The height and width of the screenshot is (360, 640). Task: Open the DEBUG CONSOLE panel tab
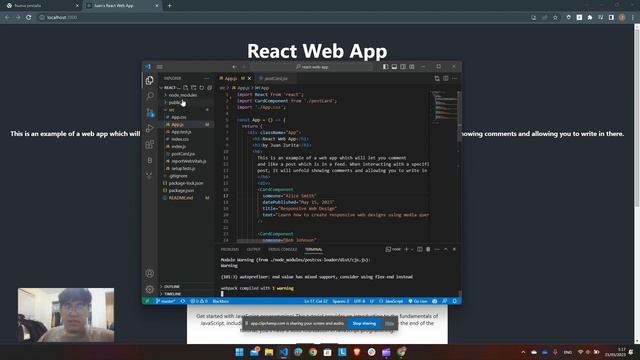(x=282, y=249)
